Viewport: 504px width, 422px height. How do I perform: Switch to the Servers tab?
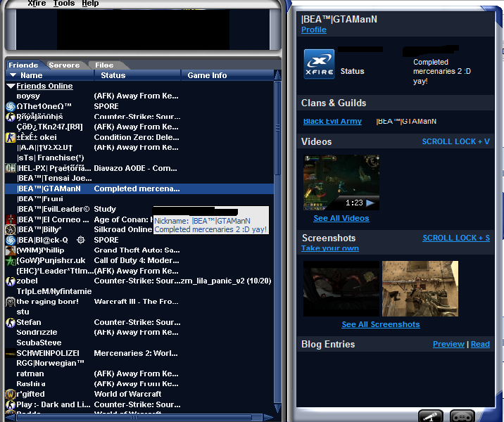64,65
